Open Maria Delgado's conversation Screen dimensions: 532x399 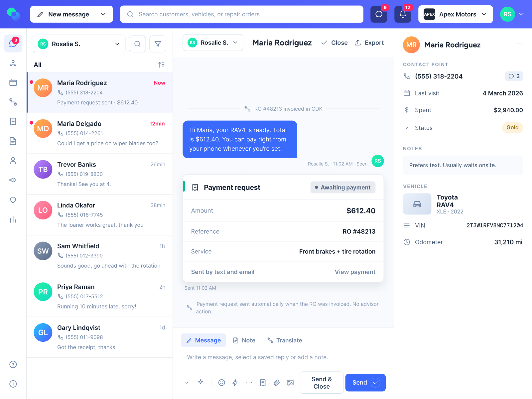(x=100, y=133)
